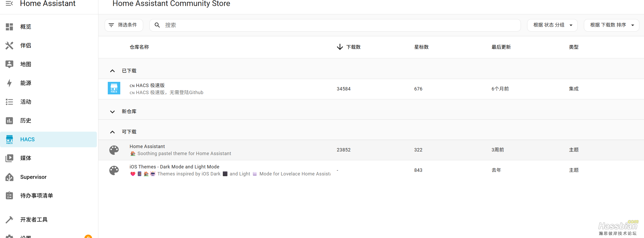Screen dimensions: 644x238
Task: Click the 筛选条件 filter button
Action: (124, 25)
